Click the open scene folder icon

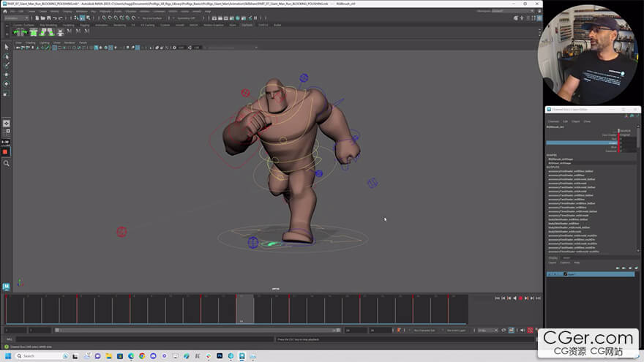coord(42,18)
